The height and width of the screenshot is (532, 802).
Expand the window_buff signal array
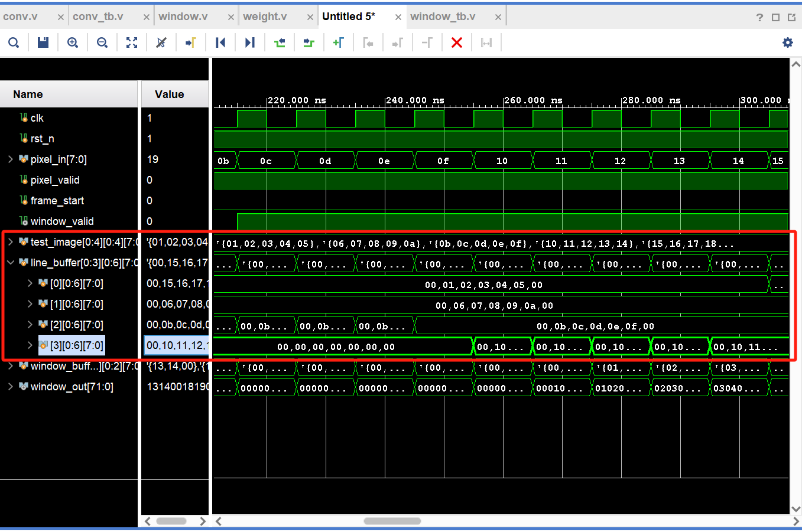pos(10,365)
